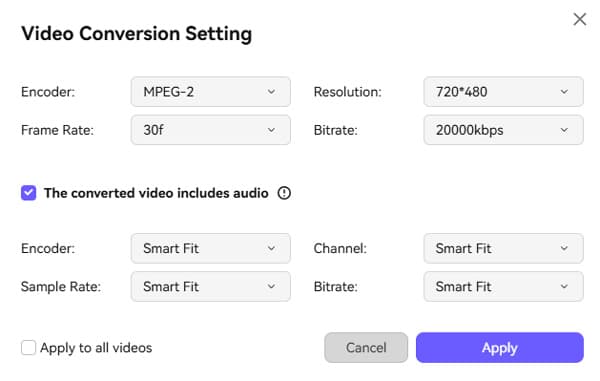Click the chevron arrow in Channel field
Image resolution: width=600 pixels, height=381 pixels.
coord(564,248)
